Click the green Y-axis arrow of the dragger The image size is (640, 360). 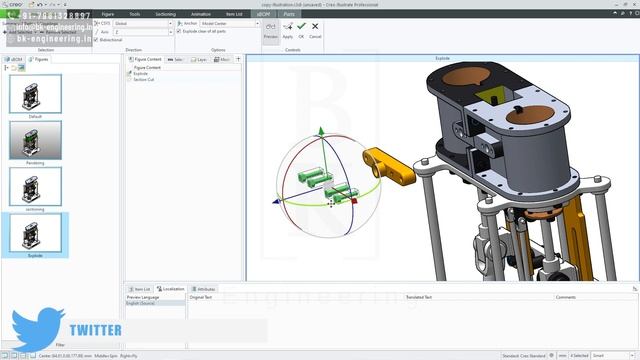(x=321, y=131)
